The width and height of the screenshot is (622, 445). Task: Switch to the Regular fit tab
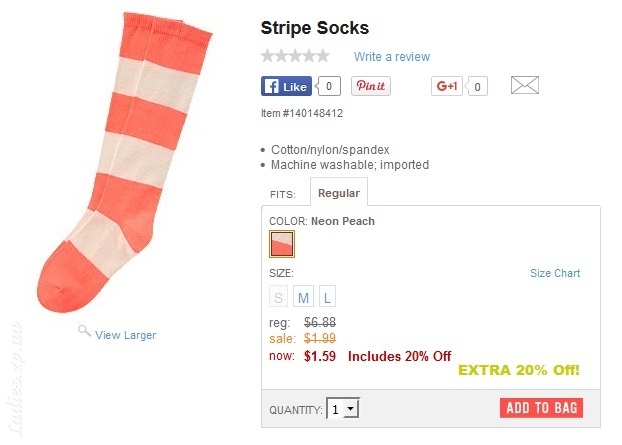tap(339, 192)
